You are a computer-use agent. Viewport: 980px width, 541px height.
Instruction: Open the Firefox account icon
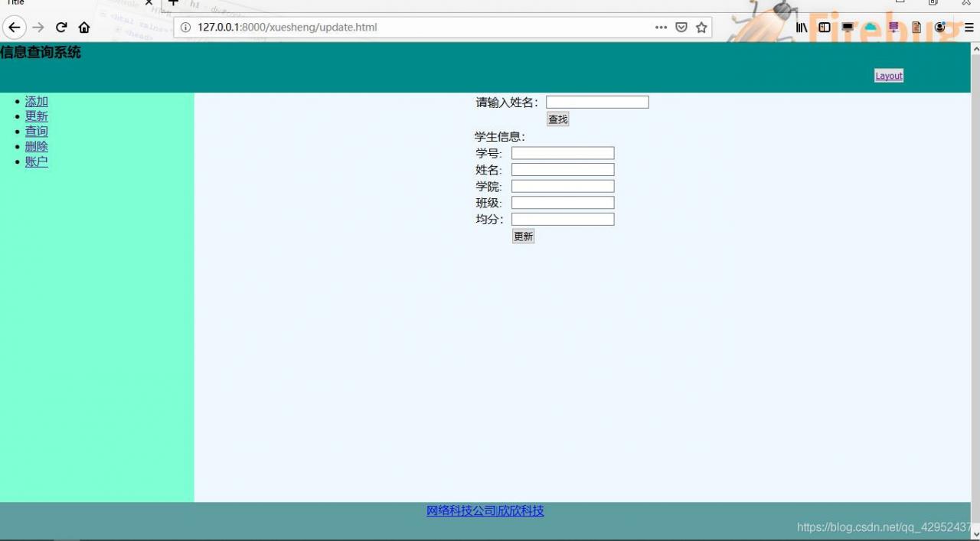939,28
